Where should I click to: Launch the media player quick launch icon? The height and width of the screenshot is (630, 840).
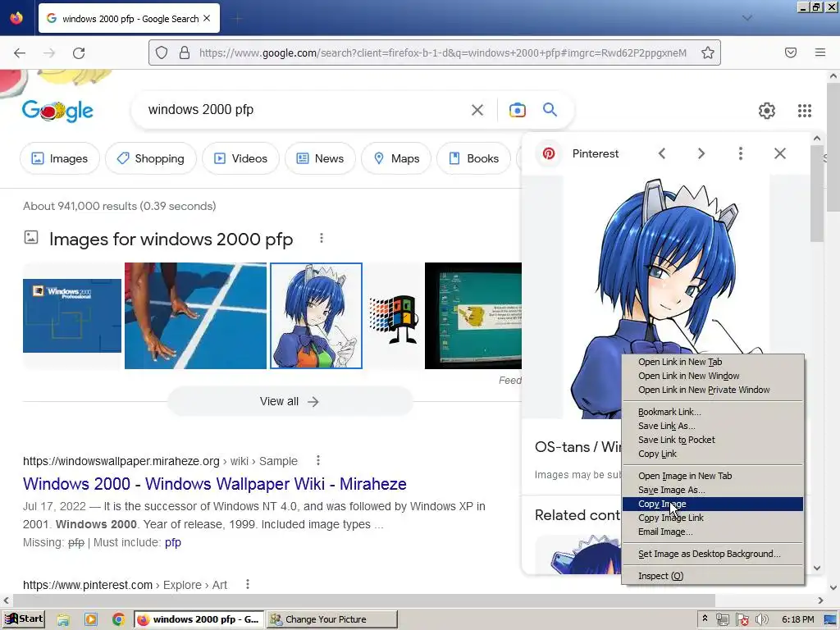click(90, 619)
